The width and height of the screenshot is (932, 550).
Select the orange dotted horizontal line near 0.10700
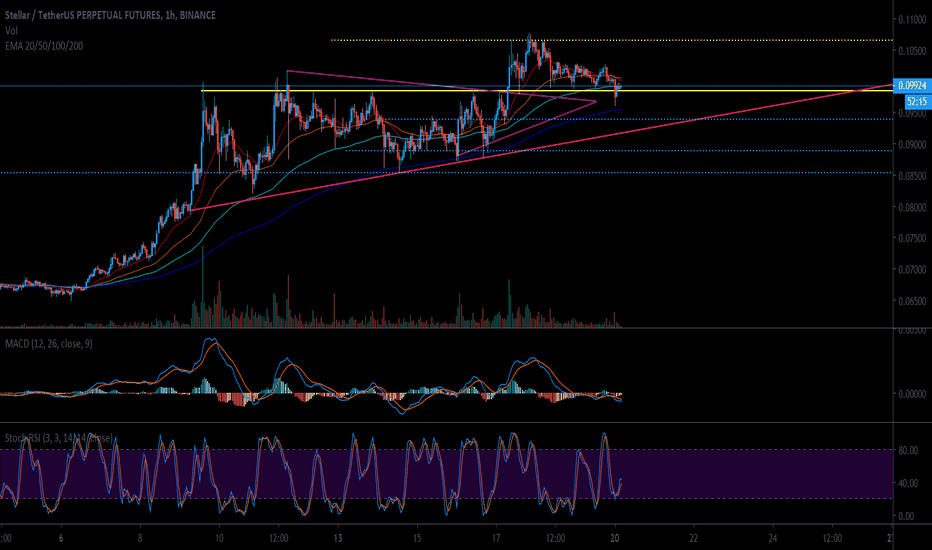pos(612,40)
